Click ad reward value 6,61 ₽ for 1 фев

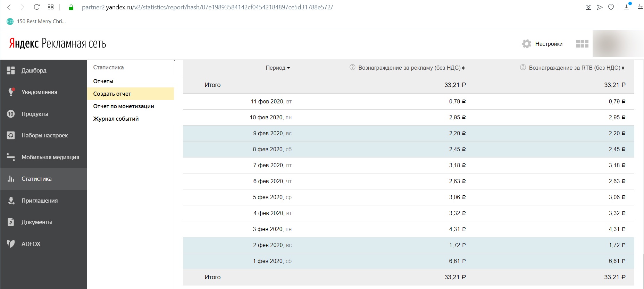pyautogui.click(x=457, y=261)
